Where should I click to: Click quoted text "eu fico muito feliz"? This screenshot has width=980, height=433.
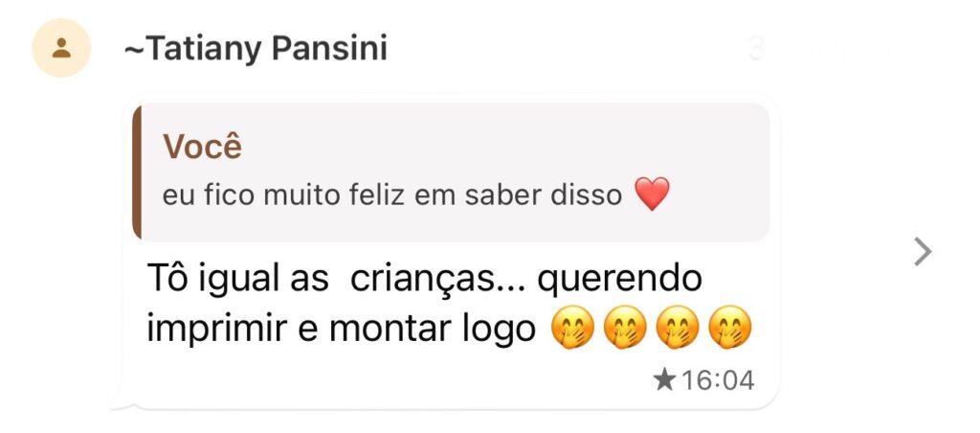[x=278, y=196]
